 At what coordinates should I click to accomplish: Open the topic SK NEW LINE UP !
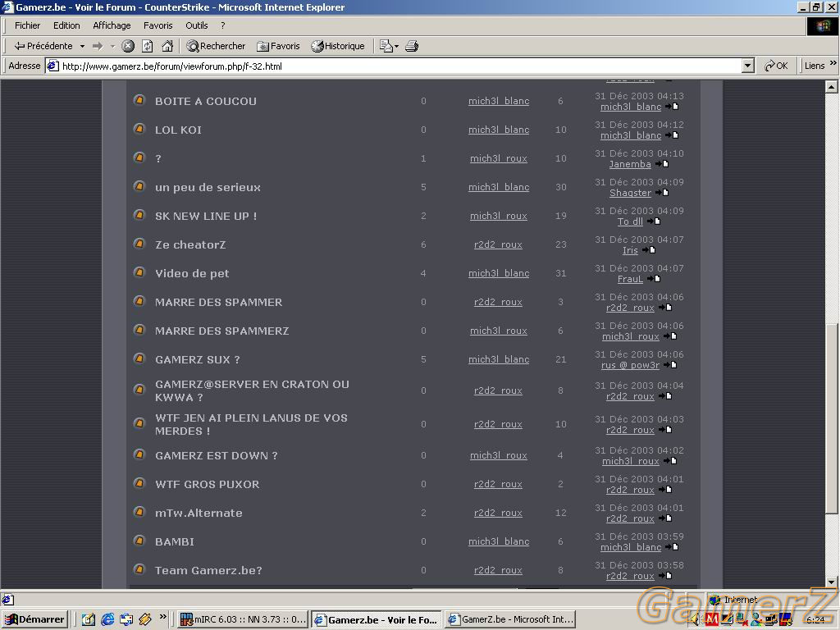pyautogui.click(x=206, y=217)
